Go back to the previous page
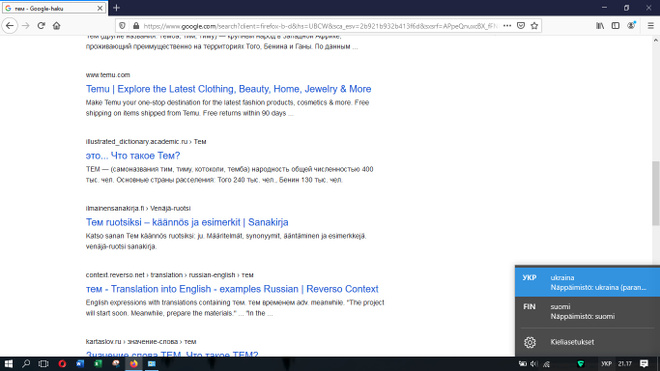Image resolution: width=660 pixels, height=371 pixels. click(10, 26)
